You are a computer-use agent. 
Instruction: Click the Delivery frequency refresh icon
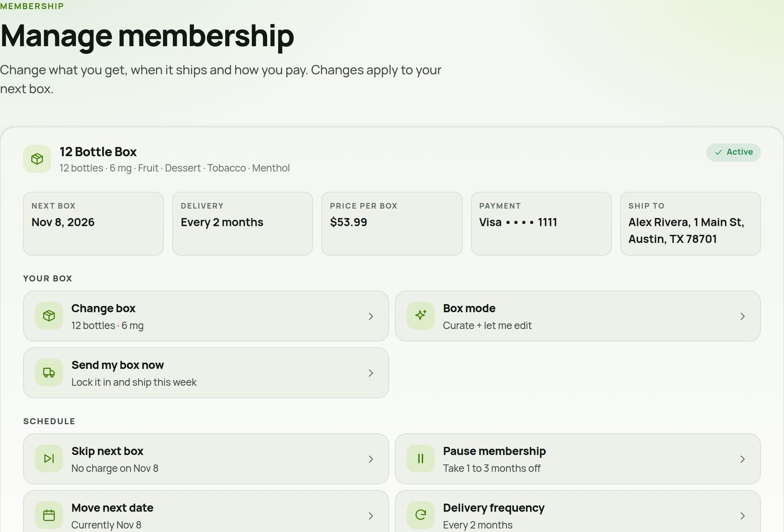[x=420, y=515]
